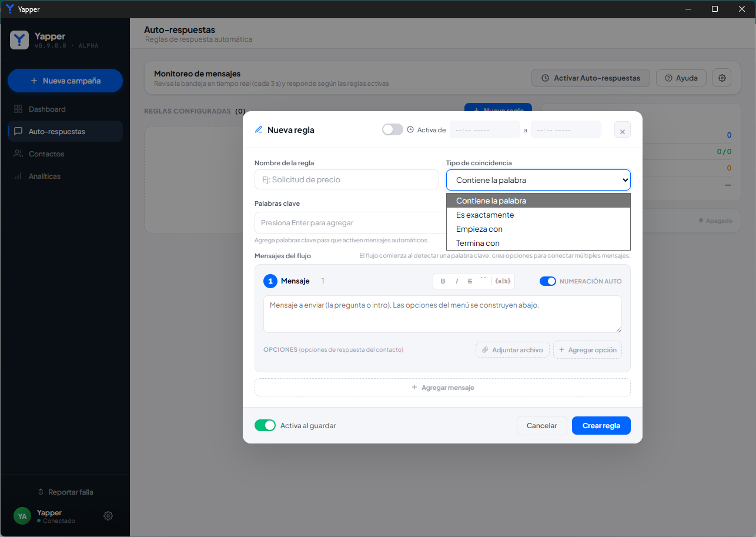
Task: Go to Contactos in sidebar
Action: click(x=65, y=154)
